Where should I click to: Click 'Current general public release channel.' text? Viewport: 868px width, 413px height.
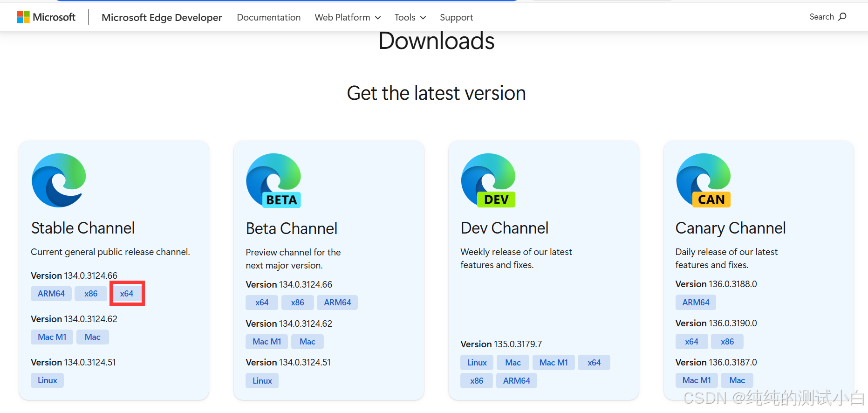point(110,252)
